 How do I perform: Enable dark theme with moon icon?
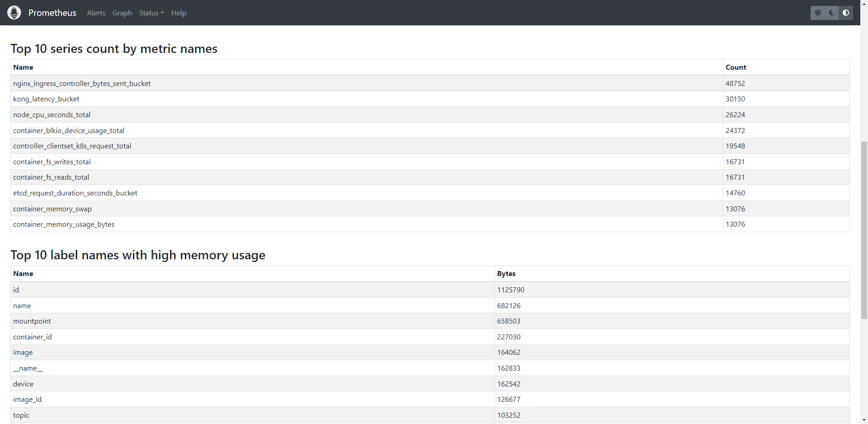[x=831, y=13]
